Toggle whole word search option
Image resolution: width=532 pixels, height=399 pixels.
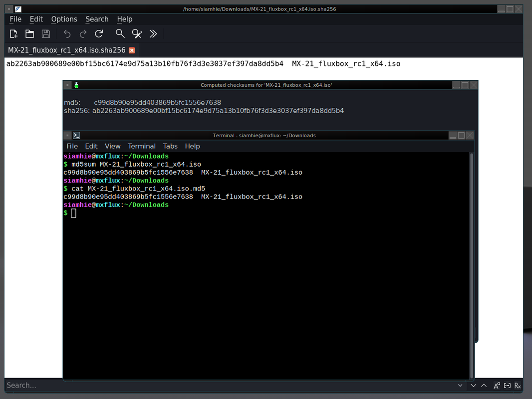pyautogui.click(x=507, y=386)
